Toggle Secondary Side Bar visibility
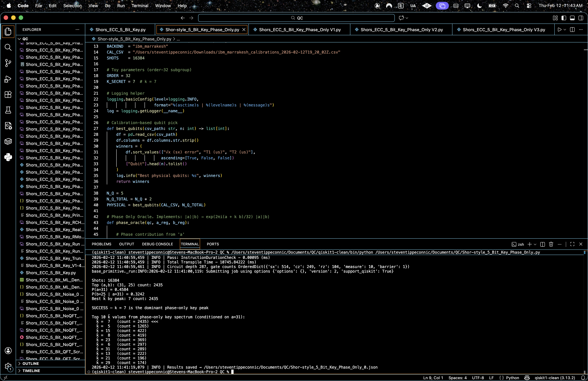The image size is (588, 381). (x=581, y=18)
